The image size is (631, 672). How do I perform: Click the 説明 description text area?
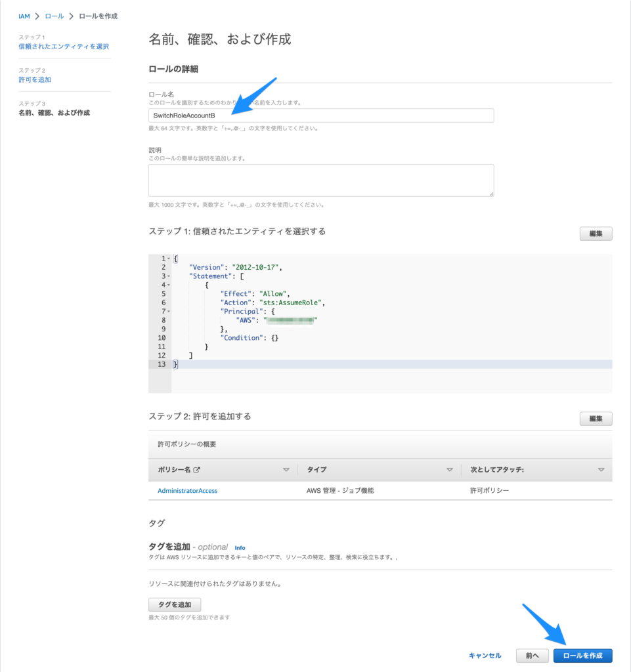pyautogui.click(x=320, y=180)
